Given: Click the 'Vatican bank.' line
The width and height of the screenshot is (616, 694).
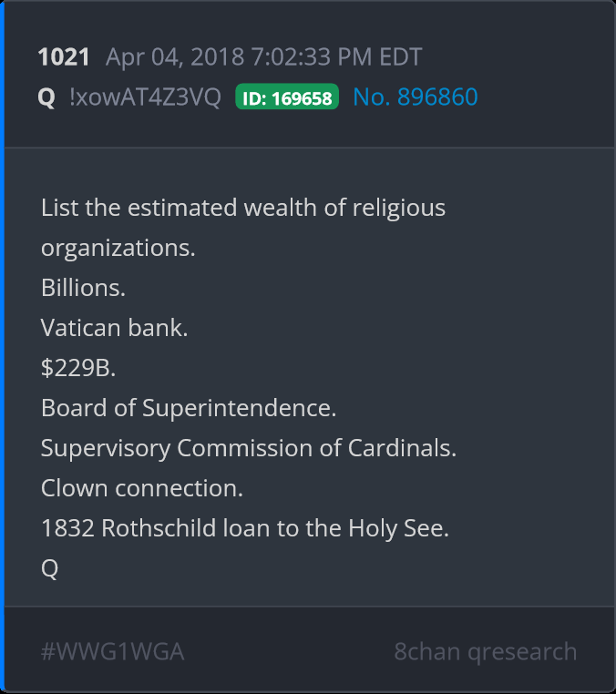Looking at the screenshot, I should (x=115, y=328).
